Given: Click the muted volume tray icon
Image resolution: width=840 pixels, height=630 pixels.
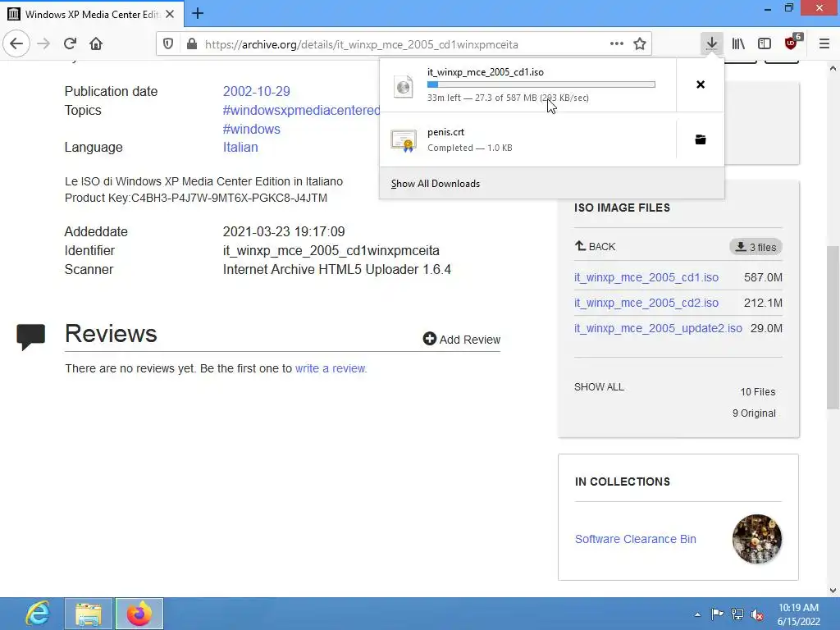Looking at the screenshot, I should pos(757,614).
